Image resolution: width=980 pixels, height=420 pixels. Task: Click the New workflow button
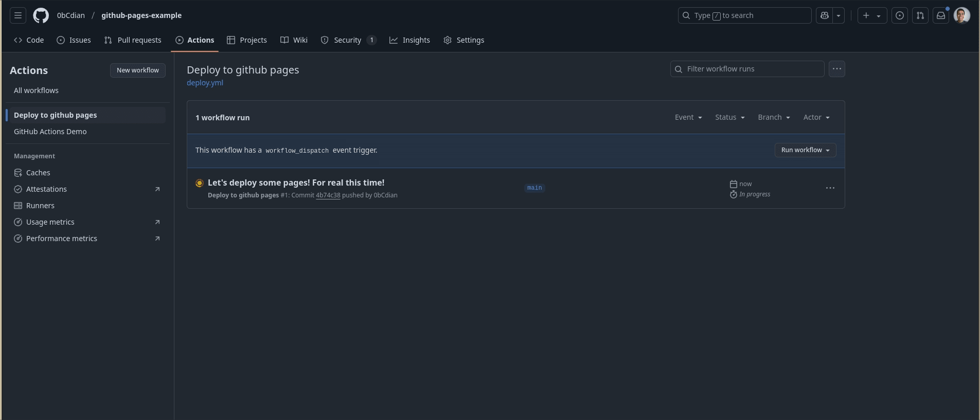[138, 70]
